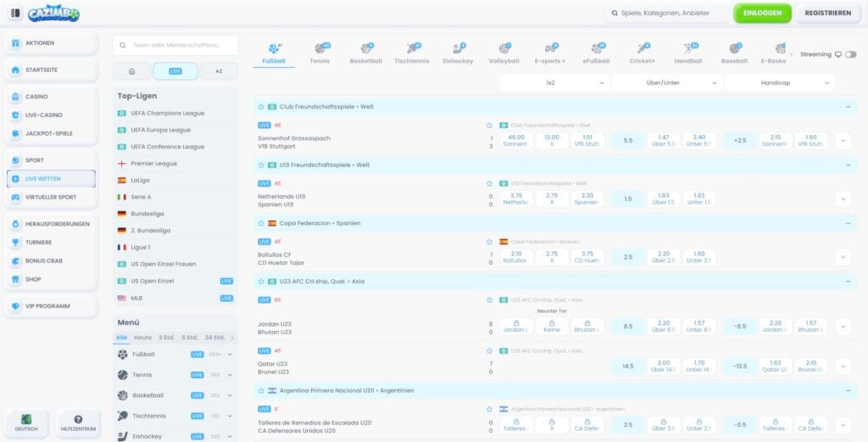Open the VIP Programm page

[x=51, y=305]
